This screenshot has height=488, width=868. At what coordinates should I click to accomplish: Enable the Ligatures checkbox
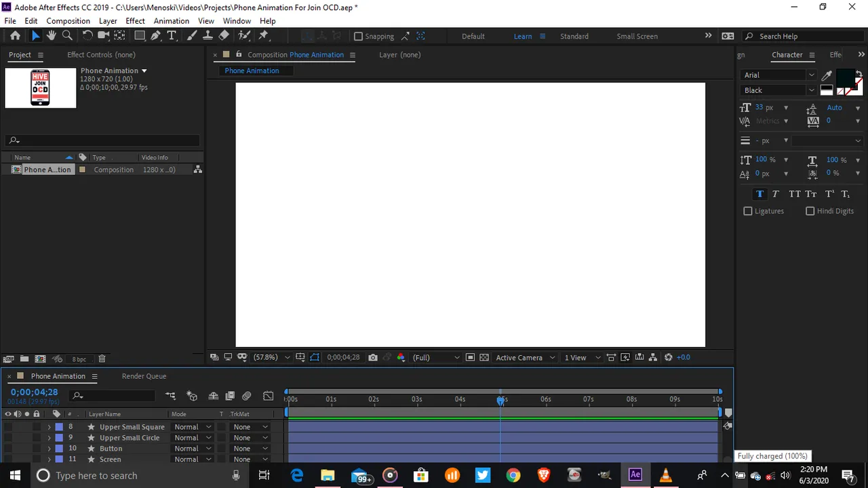click(x=748, y=211)
